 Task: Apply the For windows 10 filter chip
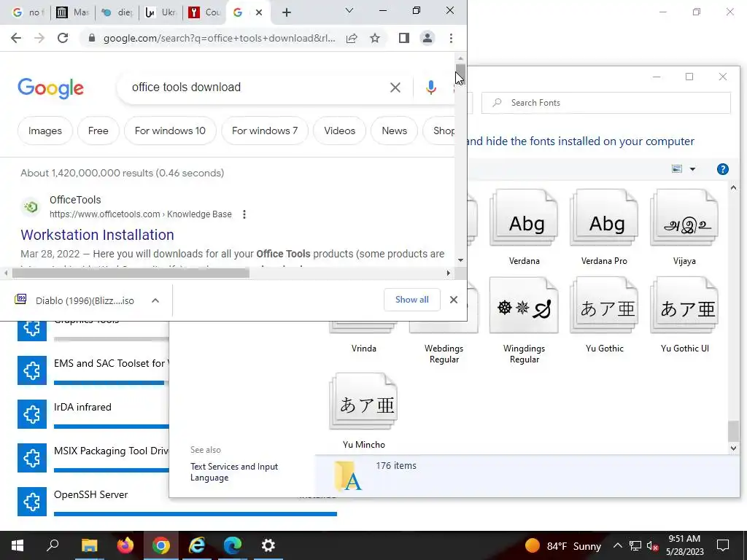(x=170, y=131)
